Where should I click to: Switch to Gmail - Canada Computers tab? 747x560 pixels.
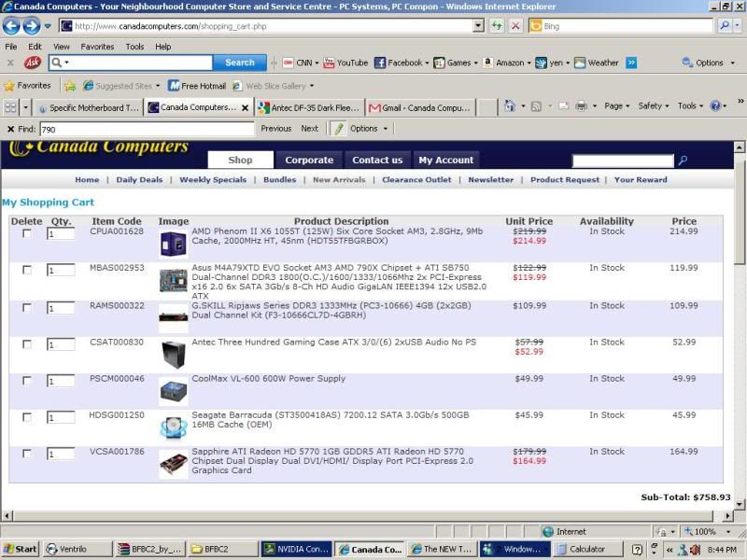(421, 108)
